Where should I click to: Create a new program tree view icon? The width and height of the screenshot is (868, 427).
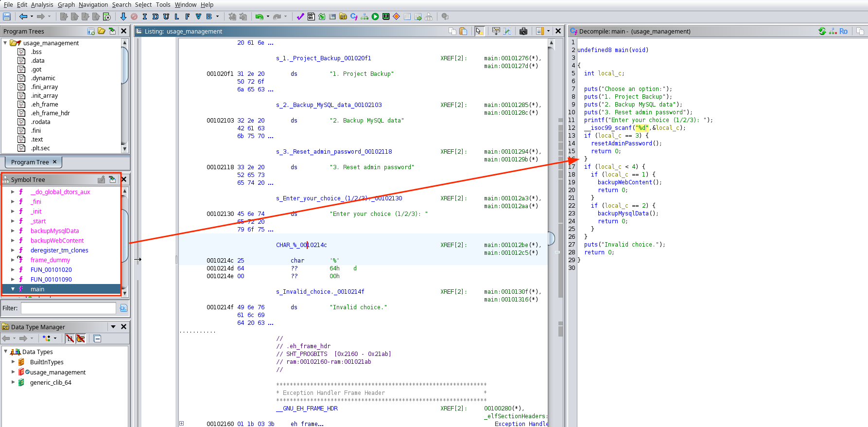(x=91, y=31)
